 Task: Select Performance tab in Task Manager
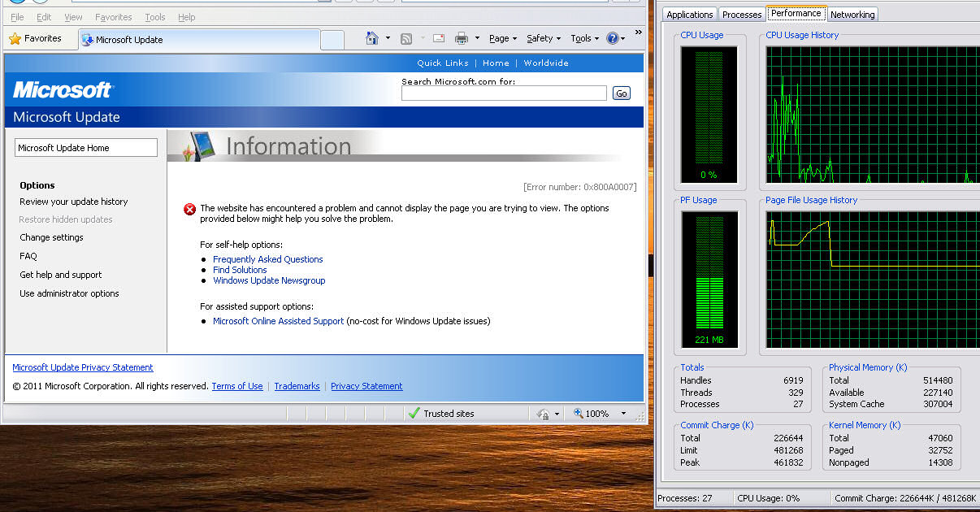pyautogui.click(x=796, y=13)
